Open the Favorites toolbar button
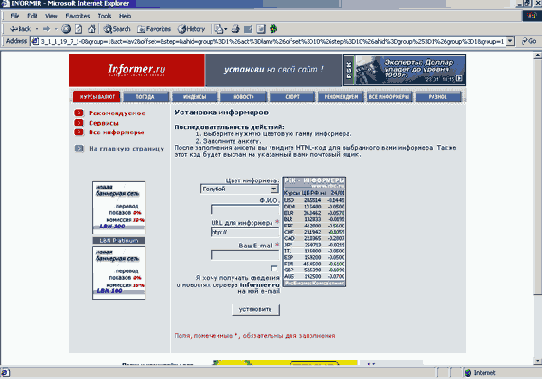The width and height of the screenshot is (542, 379). click(154, 29)
